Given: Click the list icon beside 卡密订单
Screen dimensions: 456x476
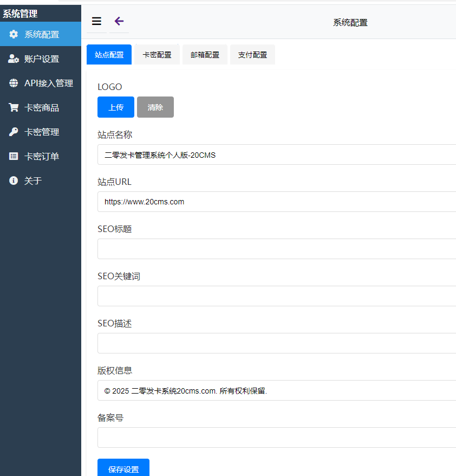Looking at the screenshot, I should coord(14,156).
